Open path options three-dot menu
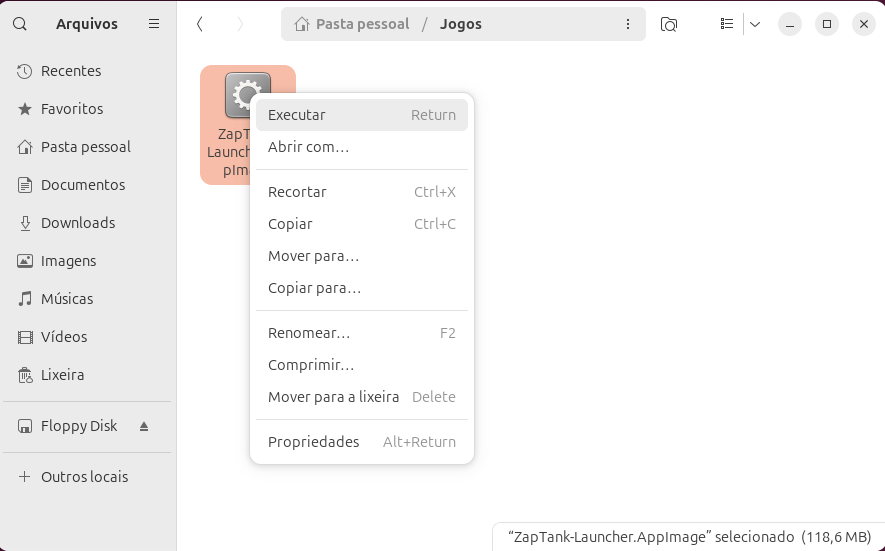The height and width of the screenshot is (551, 885). coord(628,24)
